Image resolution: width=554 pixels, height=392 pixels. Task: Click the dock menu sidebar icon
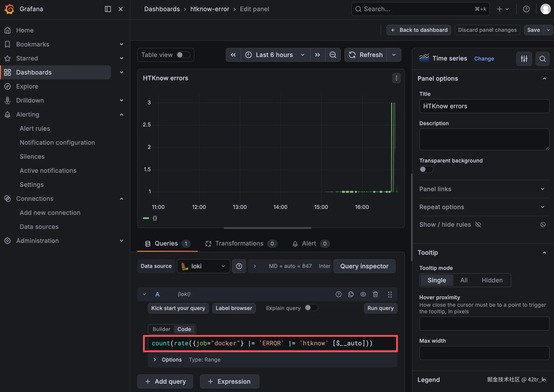tap(108, 9)
